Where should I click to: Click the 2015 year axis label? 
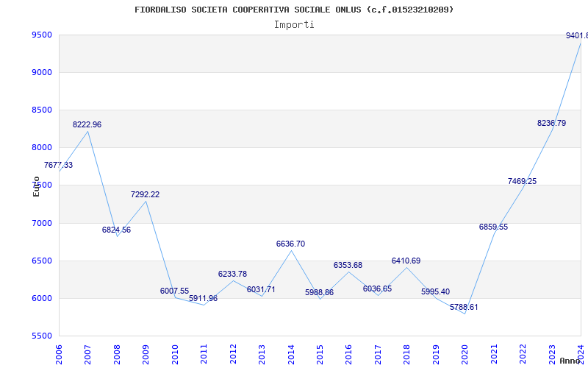(320, 353)
